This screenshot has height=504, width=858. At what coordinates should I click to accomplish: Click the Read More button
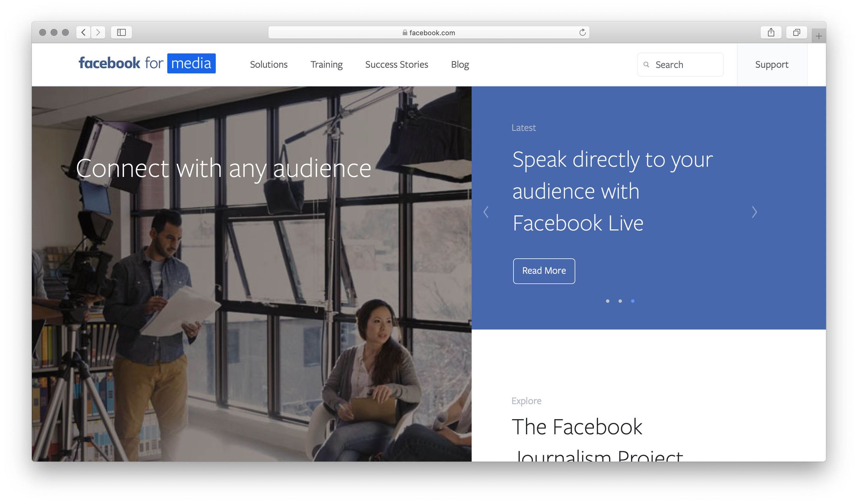(544, 271)
